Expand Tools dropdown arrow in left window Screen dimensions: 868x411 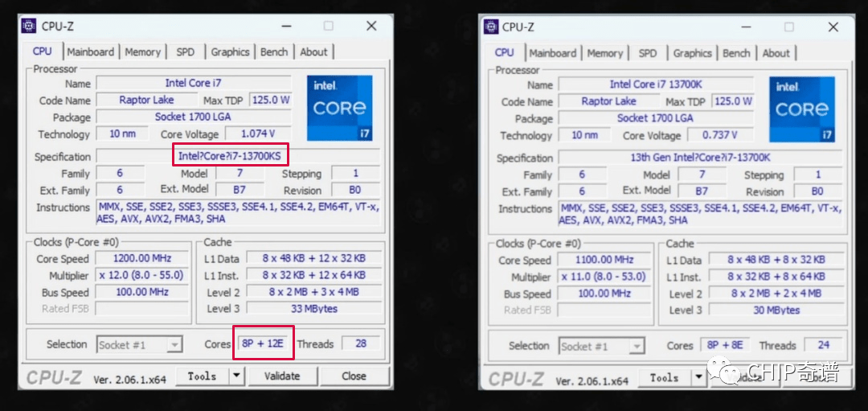(x=236, y=376)
